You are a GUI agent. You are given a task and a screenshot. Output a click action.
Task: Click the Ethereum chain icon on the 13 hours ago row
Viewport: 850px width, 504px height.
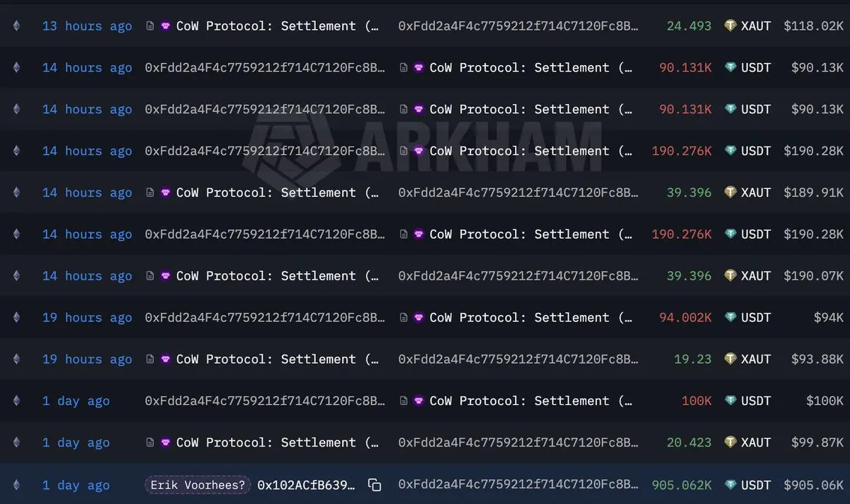pos(16,25)
